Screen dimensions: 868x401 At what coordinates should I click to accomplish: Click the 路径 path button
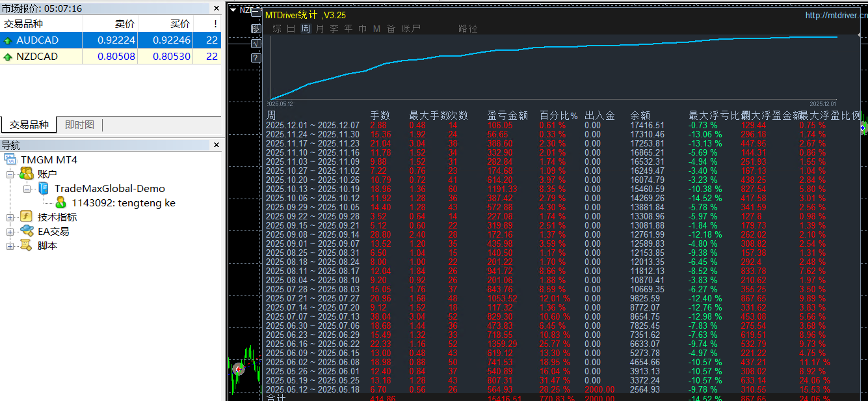[x=467, y=29]
